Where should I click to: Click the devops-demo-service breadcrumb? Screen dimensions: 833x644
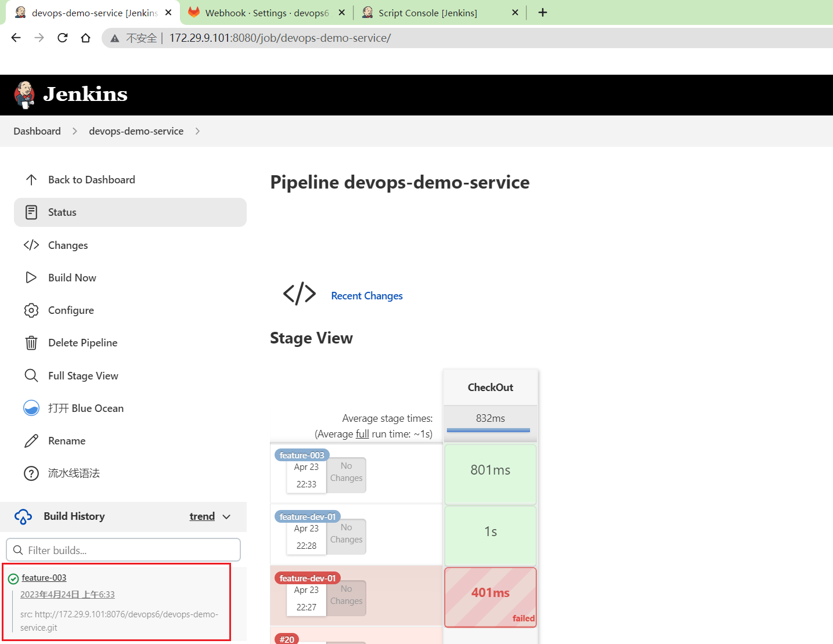[x=136, y=131]
